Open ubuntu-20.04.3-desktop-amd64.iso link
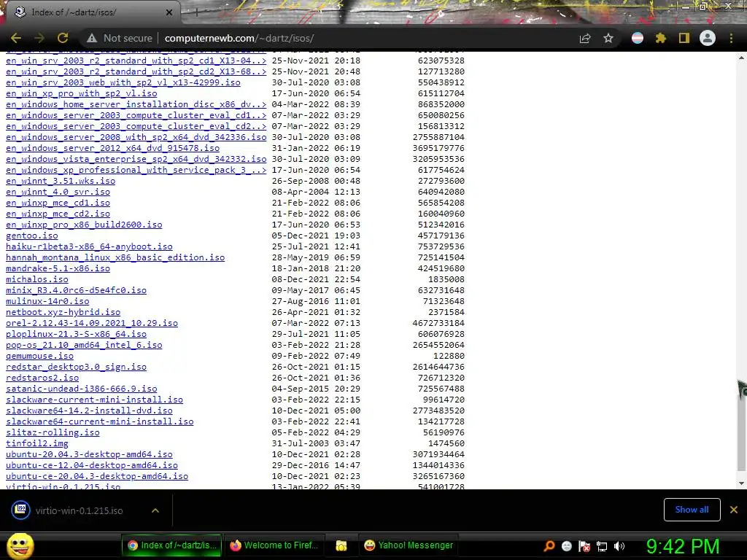Screen dimensions: 747x560 click(89, 455)
